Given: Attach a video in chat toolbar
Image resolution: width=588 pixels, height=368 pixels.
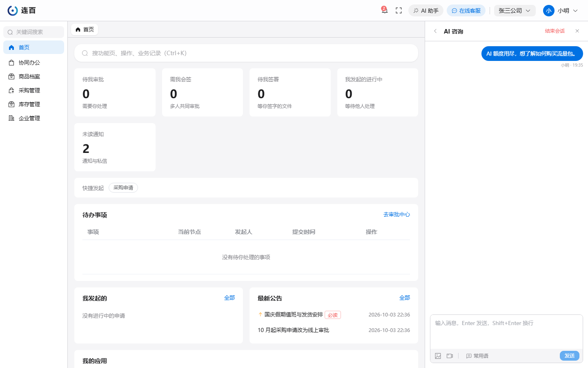Looking at the screenshot, I should [x=450, y=356].
